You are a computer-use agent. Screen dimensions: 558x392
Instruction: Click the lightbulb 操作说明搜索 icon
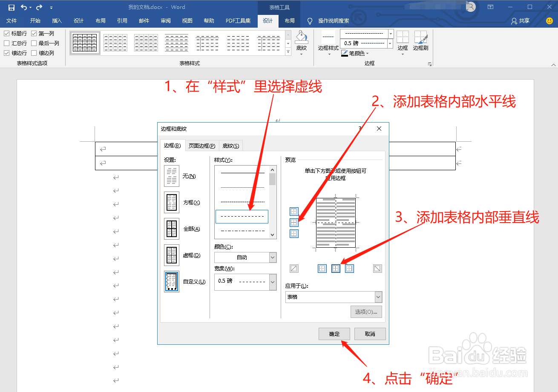pos(310,21)
